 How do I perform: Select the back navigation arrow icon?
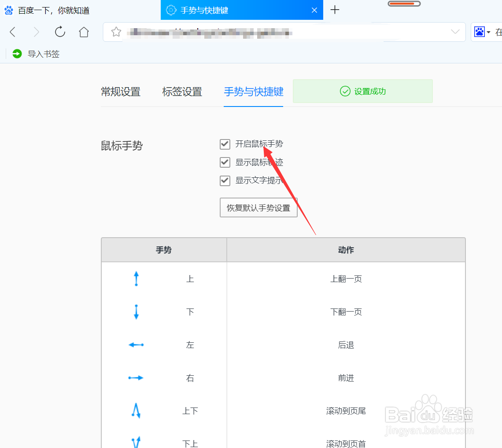click(x=12, y=32)
